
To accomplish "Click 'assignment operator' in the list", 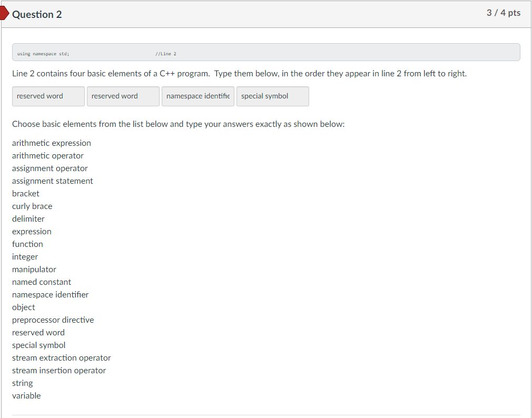I will tap(50, 168).
